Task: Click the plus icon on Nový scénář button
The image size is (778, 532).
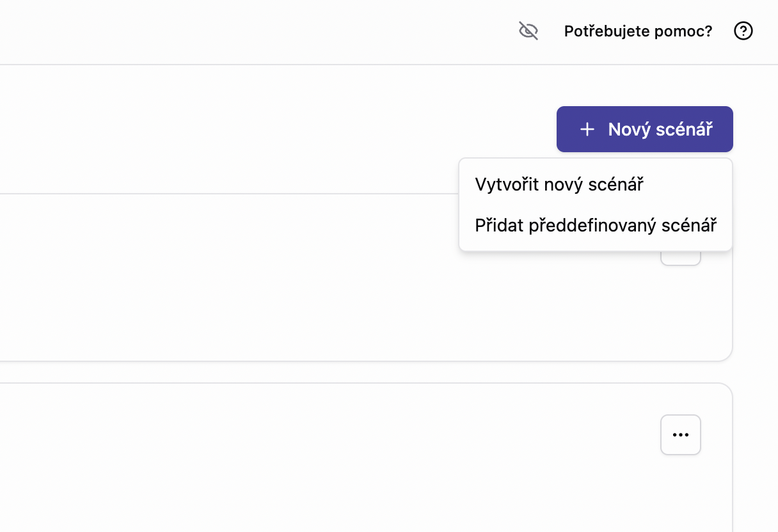Action: coord(587,129)
